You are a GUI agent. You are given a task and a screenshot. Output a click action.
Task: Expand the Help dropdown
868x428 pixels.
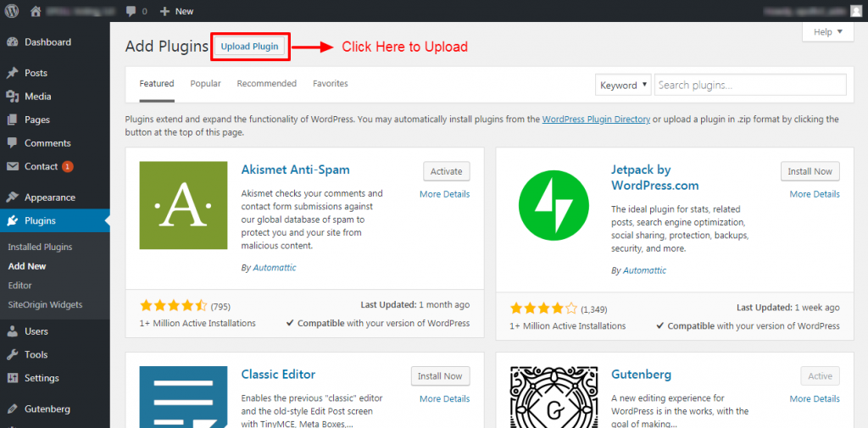pos(828,31)
